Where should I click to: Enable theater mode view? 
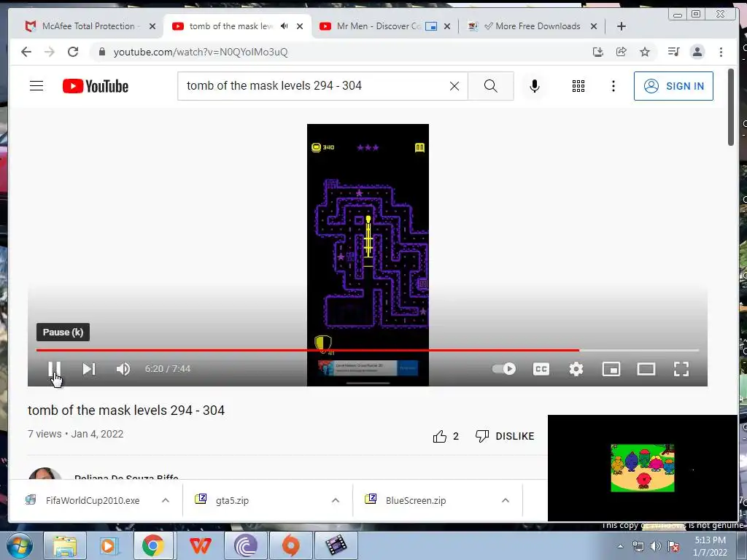(646, 368)
